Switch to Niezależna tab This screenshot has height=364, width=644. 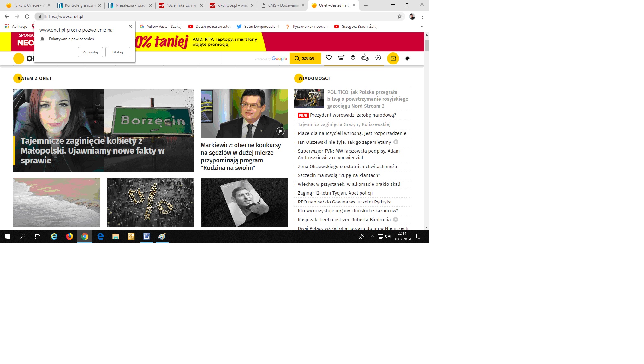click(130, 5)
